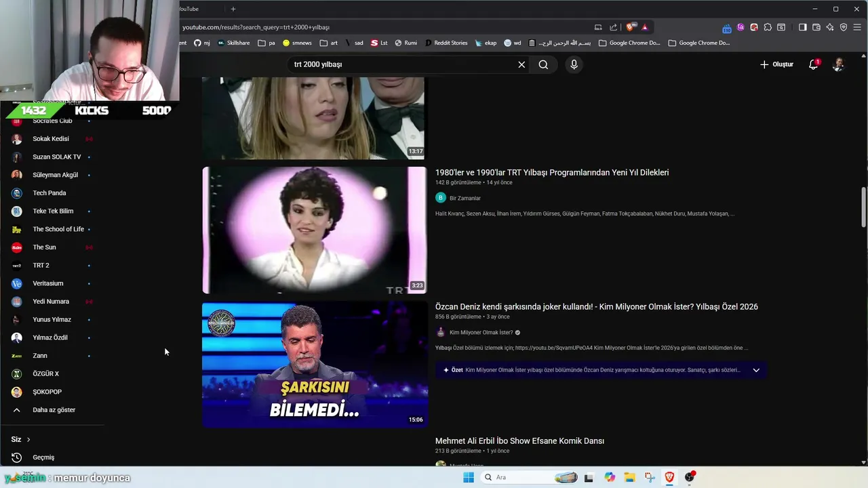868x488 pixels.
Task: Open the Yedi Numara subscription
Action: click(x=52, y=302)
